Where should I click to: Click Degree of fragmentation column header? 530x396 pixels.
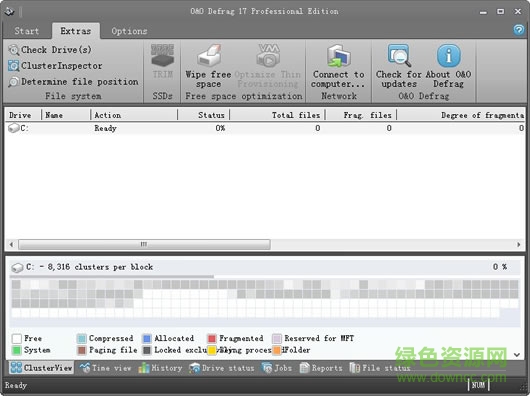coord(461,115)
